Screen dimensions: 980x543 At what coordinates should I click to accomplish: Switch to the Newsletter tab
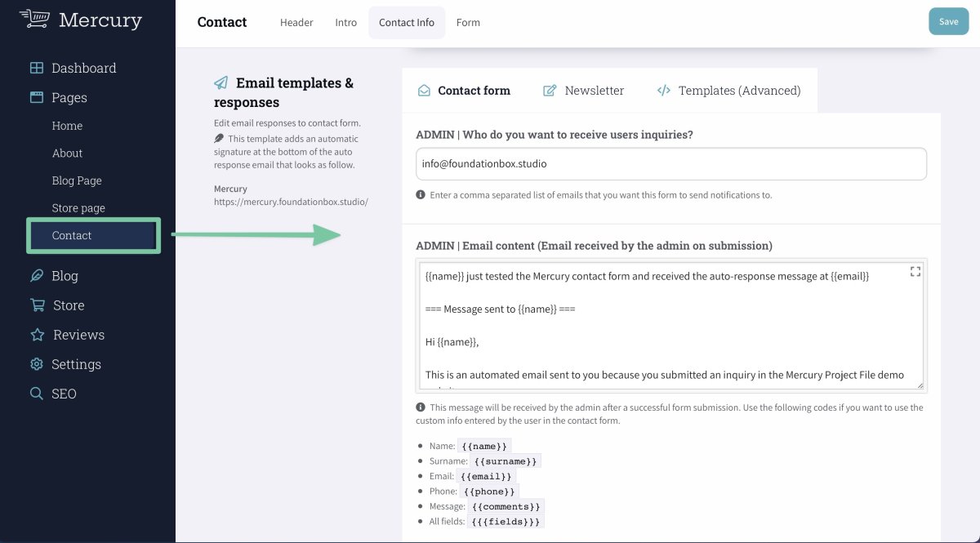coord(584,91)
